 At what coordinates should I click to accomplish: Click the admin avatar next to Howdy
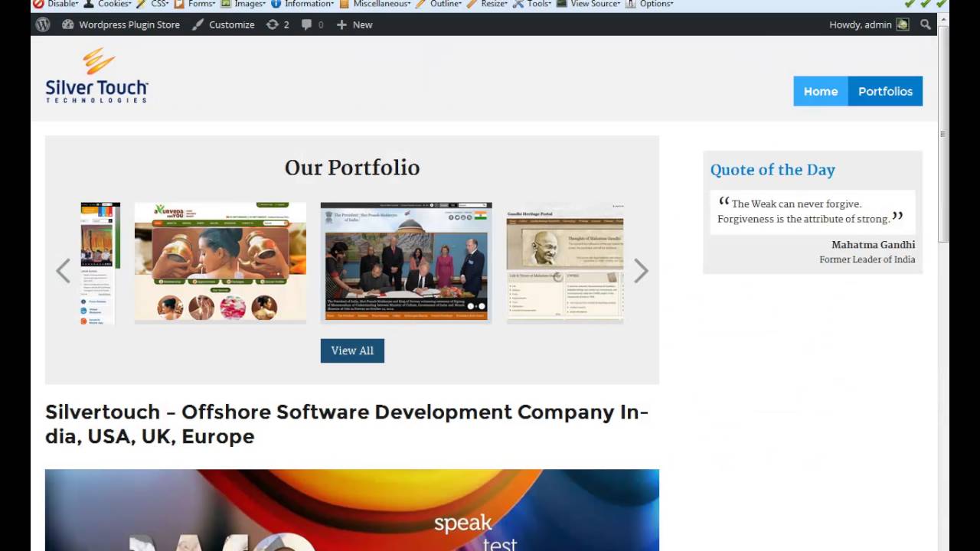click(x=903, y=24)
